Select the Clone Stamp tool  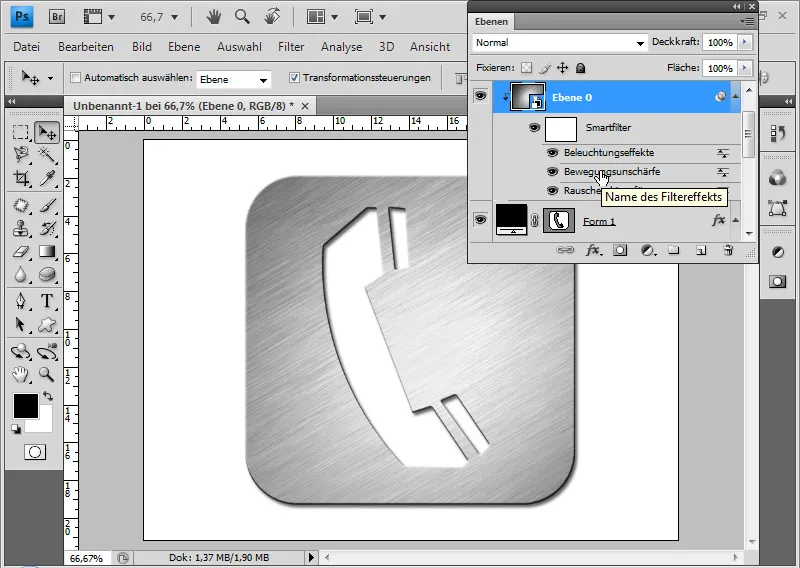(x=20, y=228)
